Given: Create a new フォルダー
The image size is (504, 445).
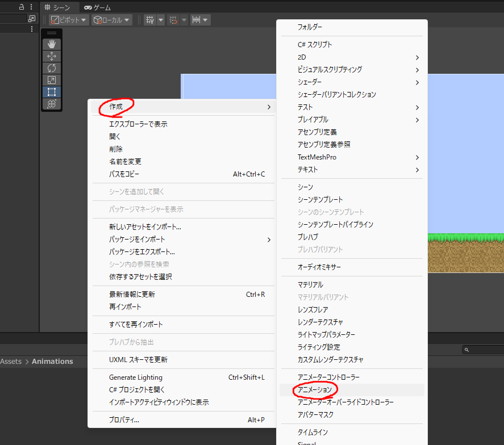Looking at the screenshot, I should 352,27.
